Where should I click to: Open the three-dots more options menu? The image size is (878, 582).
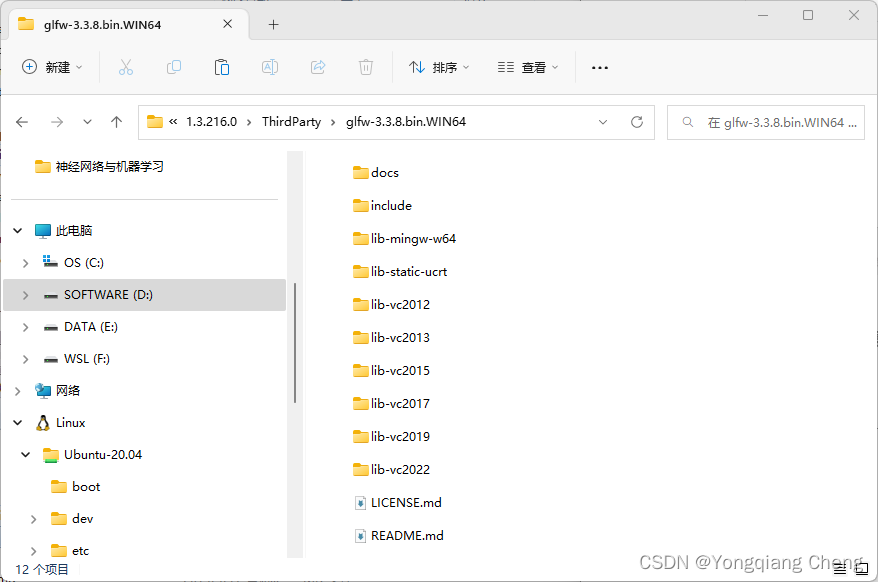pyautogui.click(x=600, y=68)
